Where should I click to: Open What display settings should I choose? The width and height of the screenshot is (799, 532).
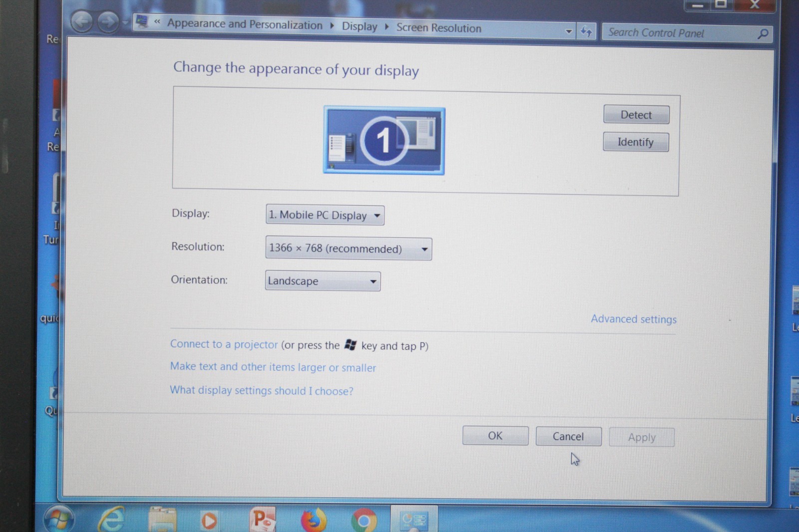coord(261,390)
